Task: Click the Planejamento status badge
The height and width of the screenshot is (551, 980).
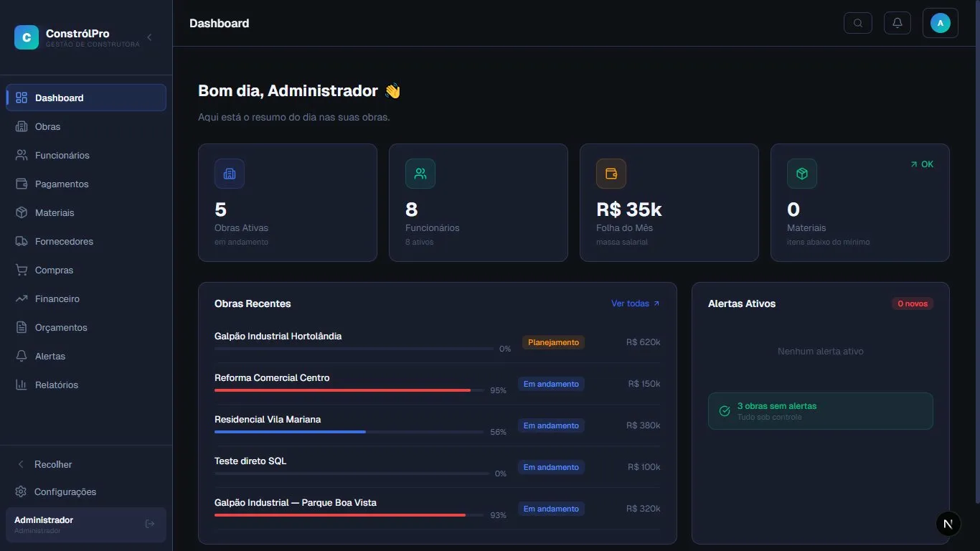Action: pyautogui.click(x=553, y=342)
